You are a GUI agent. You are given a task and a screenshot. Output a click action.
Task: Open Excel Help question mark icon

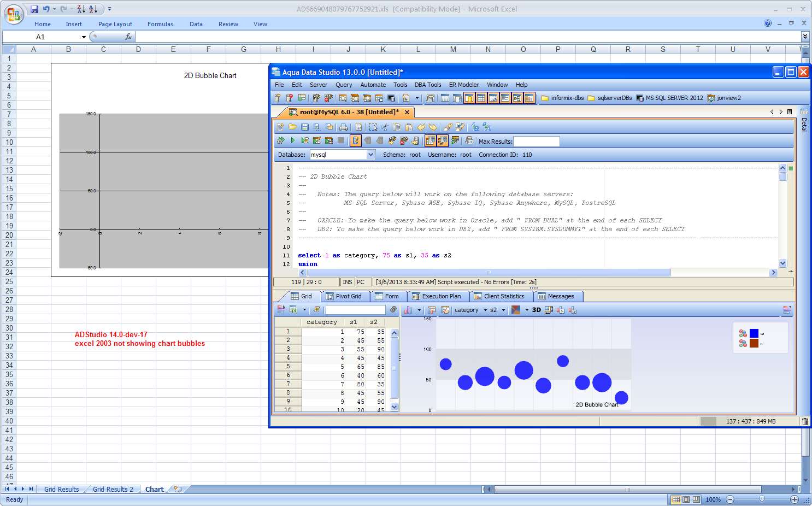point(768,23)
